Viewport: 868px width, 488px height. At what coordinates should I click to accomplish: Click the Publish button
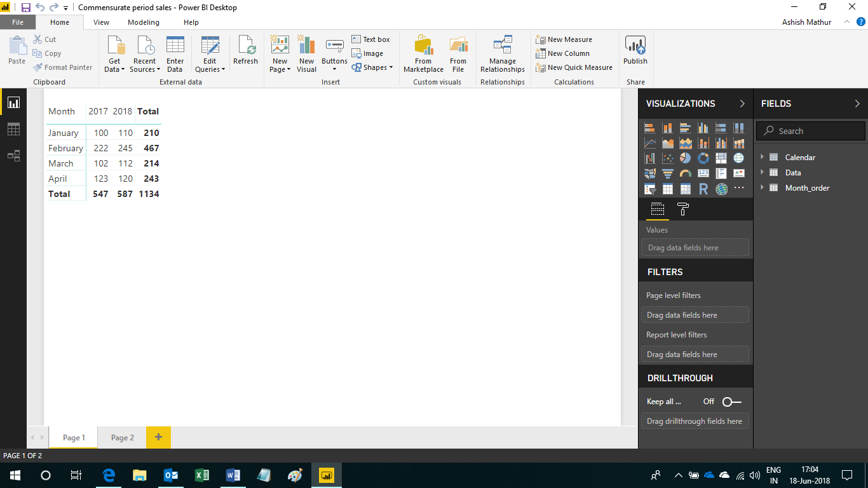635,51
